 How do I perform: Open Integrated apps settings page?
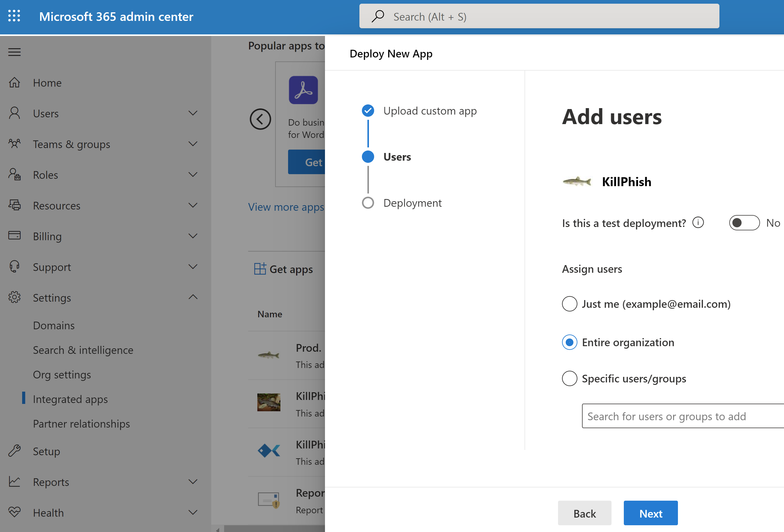pos(71,398)
